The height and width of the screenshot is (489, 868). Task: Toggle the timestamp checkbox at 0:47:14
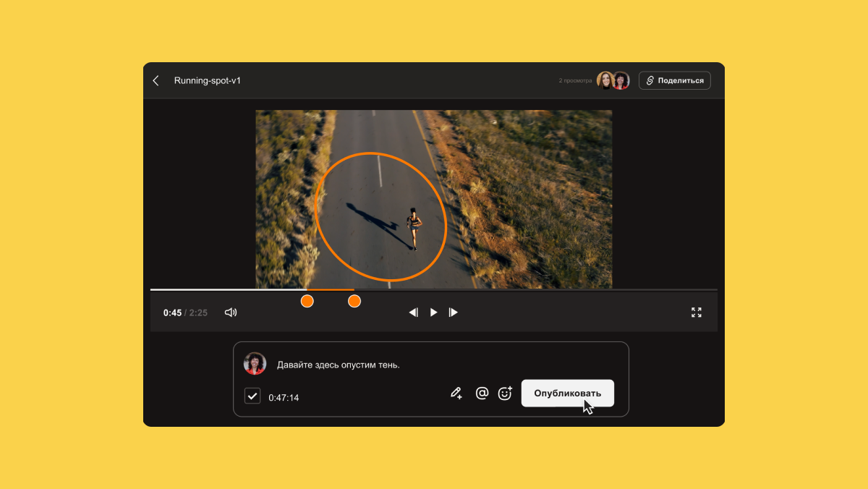252,396
